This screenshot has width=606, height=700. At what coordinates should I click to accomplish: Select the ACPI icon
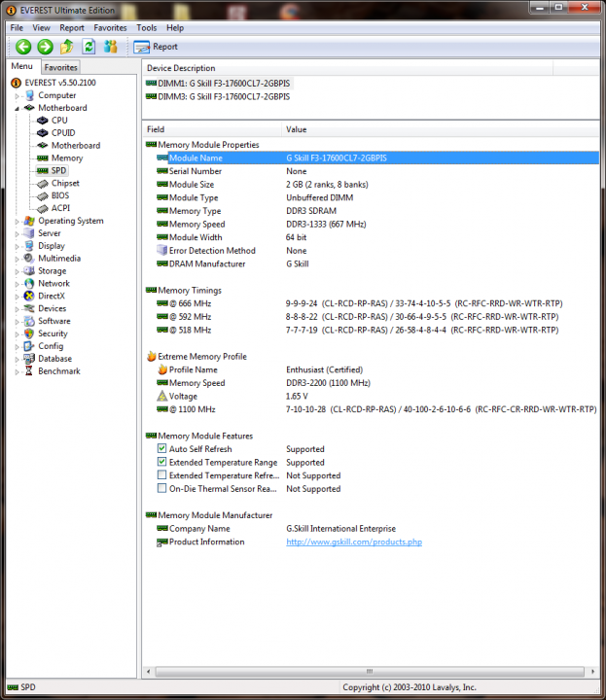[43, 208]
